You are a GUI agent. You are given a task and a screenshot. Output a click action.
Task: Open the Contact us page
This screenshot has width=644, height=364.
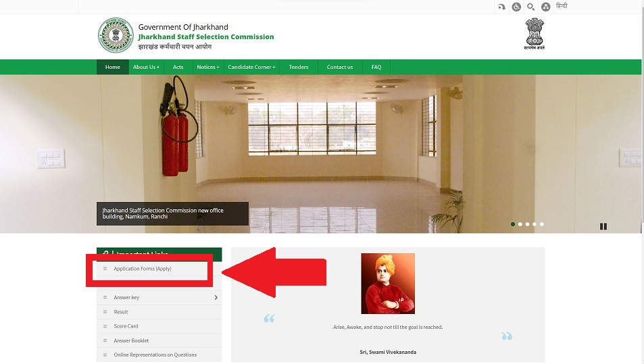340,67
